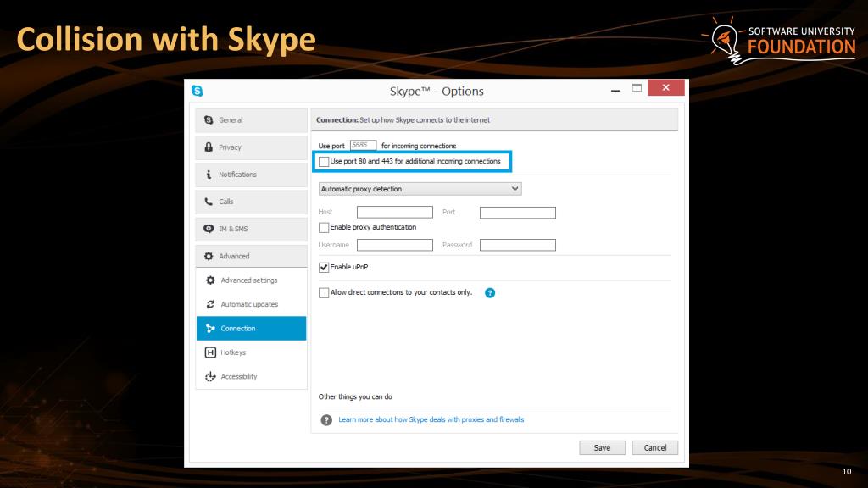The height and width of the screenshot is (488, 868).
Task: Click the Notifications info icon
Action: click(x=209, y=175)
